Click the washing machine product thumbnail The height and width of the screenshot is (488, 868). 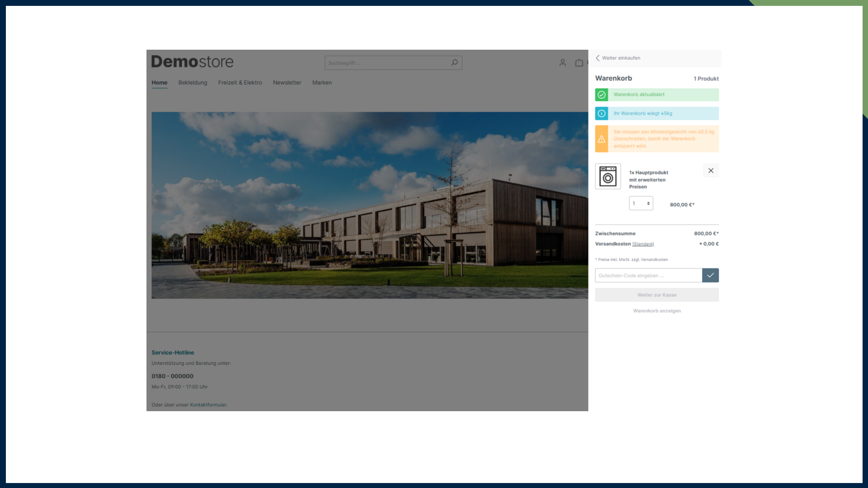[608, 176]
